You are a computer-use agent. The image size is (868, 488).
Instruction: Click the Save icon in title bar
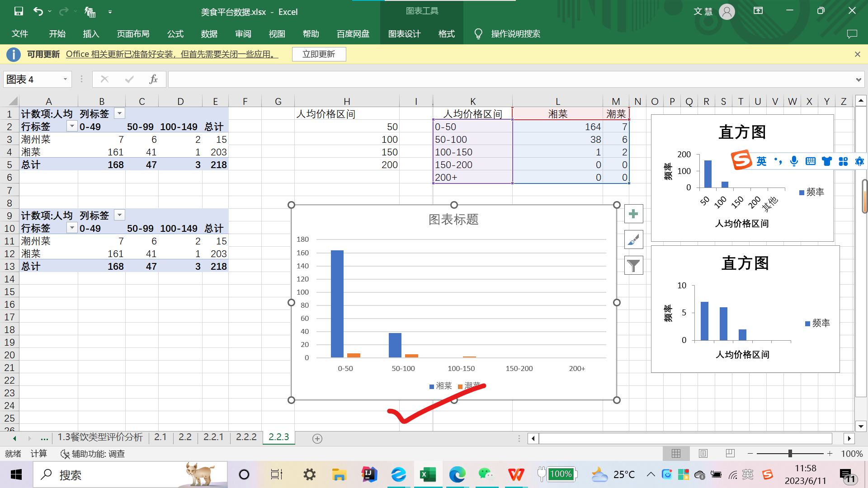(x=19, y=11)
